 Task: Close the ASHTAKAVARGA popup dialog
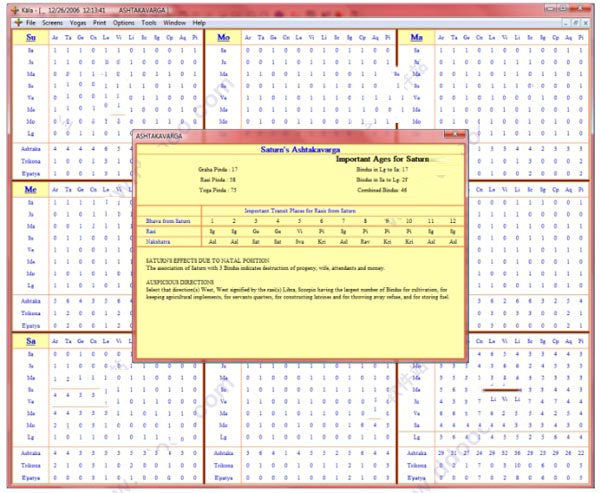point(455,134)
